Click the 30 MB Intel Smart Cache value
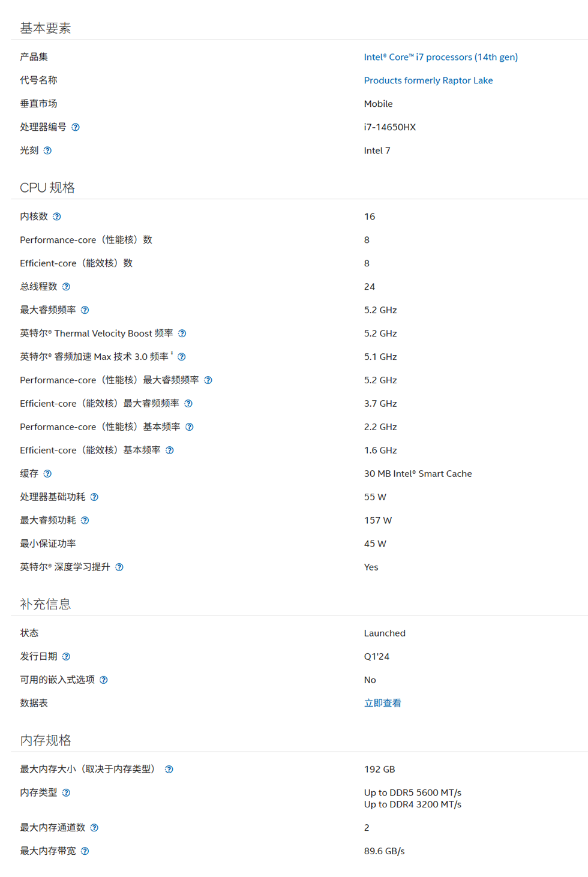The width and height of the screenshot is (588, 877). pyautogui.click(x=418, y=474)
